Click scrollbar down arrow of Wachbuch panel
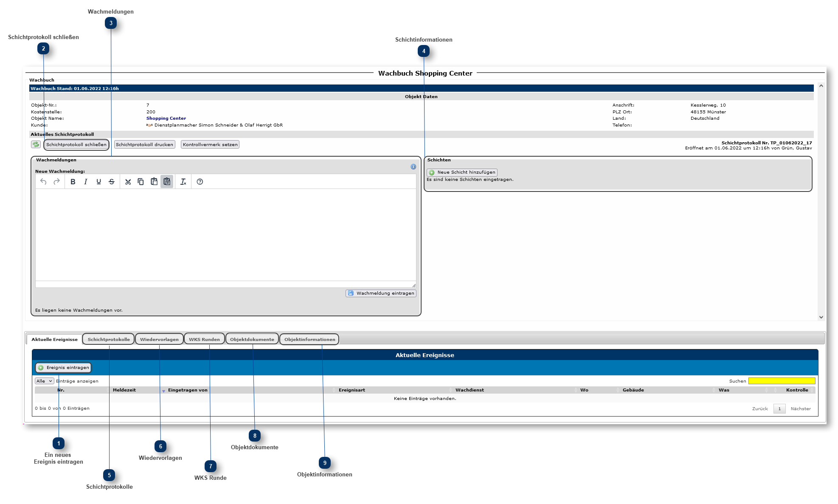This screenshot has width=838, height=504. [x=821, y=317]
